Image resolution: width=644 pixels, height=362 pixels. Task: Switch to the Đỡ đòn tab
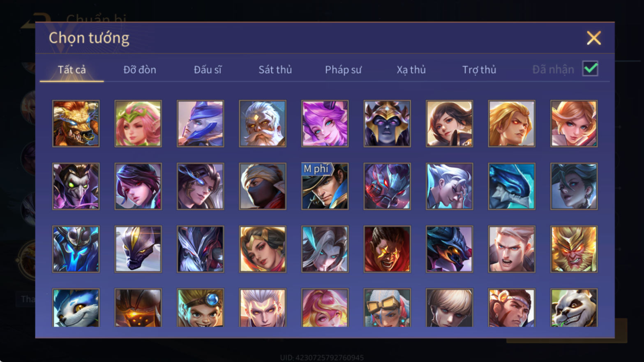[140, 70]
